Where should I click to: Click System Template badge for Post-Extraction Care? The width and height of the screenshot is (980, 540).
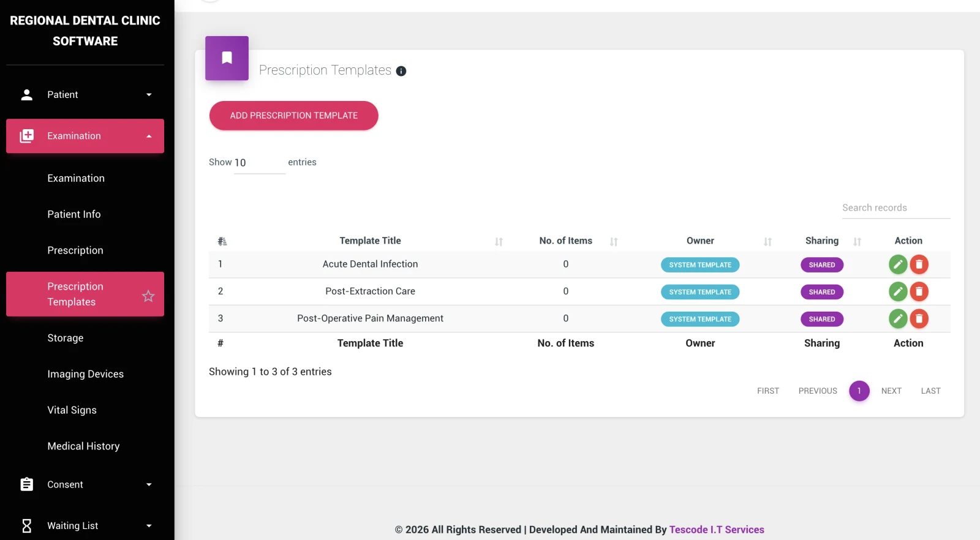click(700, 292)
